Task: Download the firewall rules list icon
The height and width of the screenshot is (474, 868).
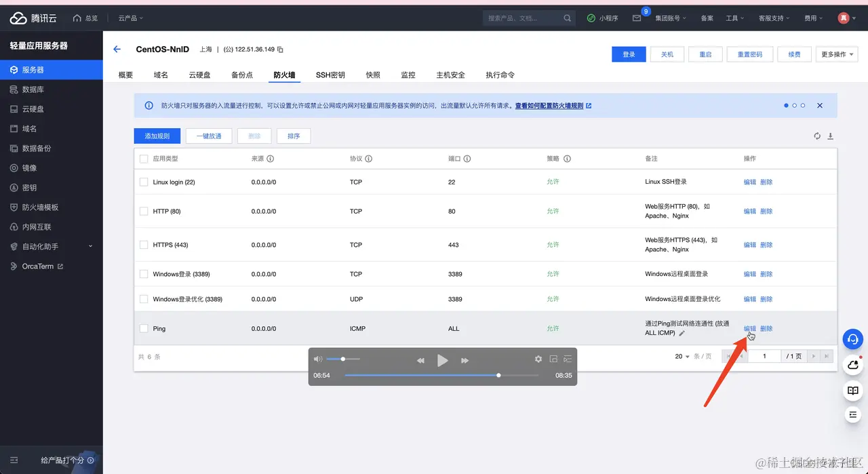Action: (x=830, y=136)
